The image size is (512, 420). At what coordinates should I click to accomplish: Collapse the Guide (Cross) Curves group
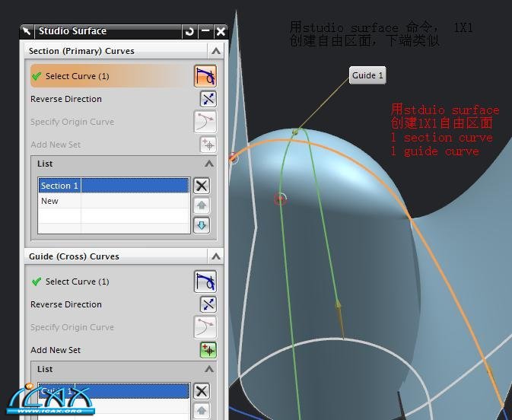pos(216,256)
